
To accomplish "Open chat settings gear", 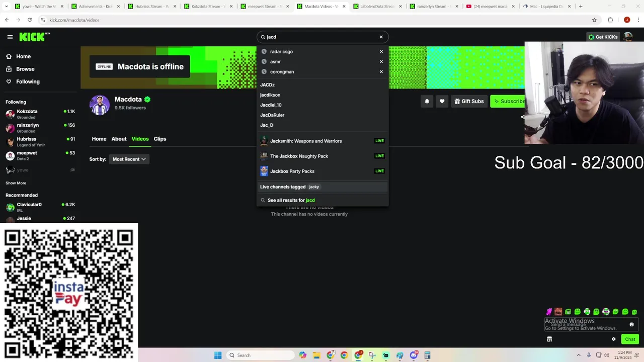I will 613,339.
